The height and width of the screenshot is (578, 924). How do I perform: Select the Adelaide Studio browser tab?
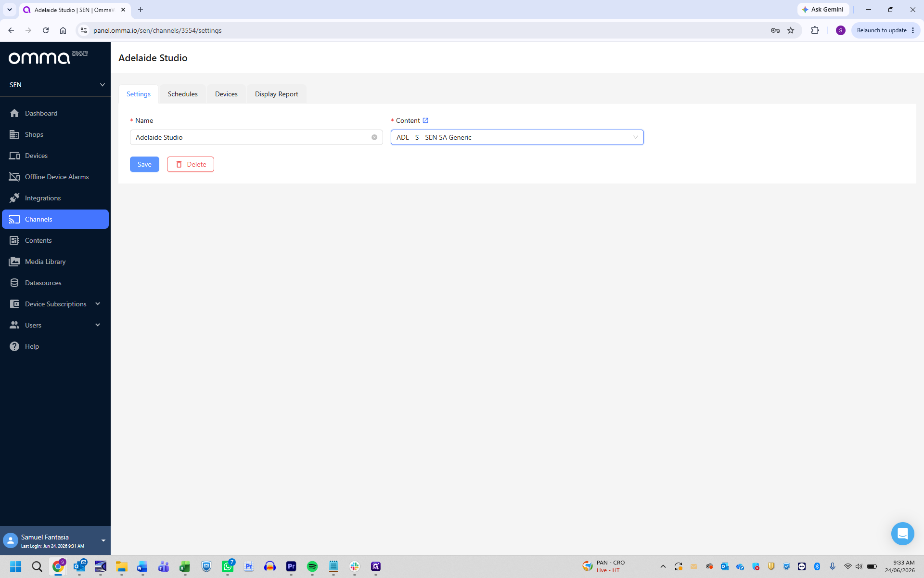(x=74, y=10)
